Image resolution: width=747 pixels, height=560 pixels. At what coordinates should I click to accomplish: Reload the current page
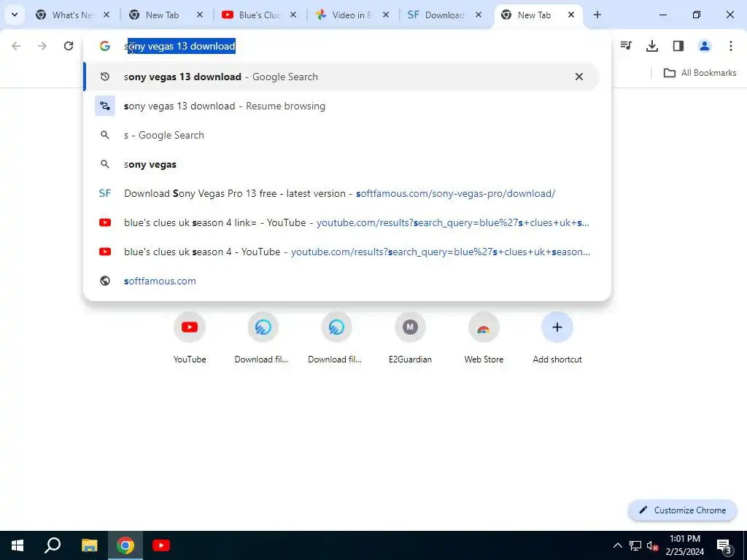click(69, 46)
